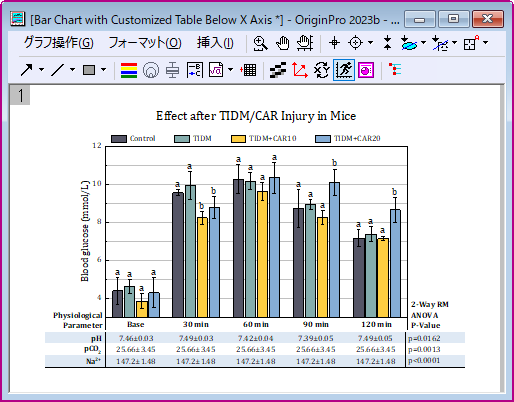Select the region selection ellipse tool
Viewport: 514px width, 402px height.
pos(408,43)
